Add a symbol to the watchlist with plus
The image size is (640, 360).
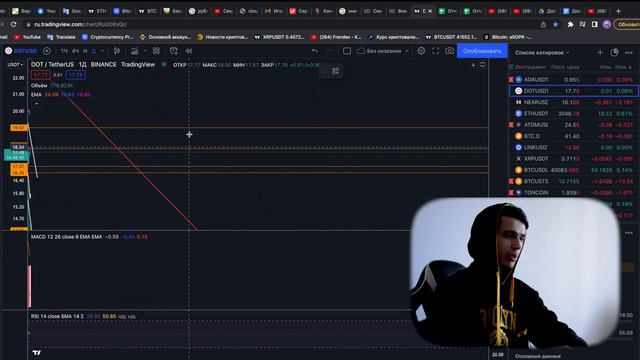pyautogui.click(x=600, y=53)
